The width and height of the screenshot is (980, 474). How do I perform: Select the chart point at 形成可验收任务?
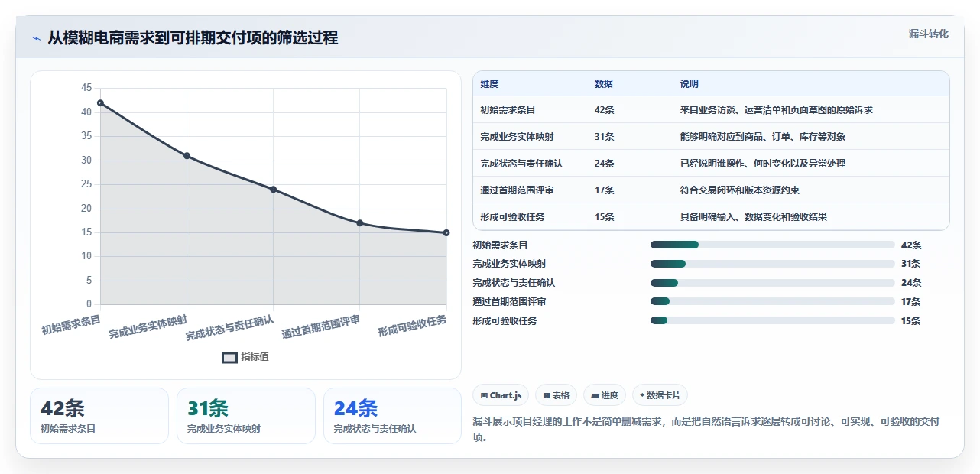[446, 232]
